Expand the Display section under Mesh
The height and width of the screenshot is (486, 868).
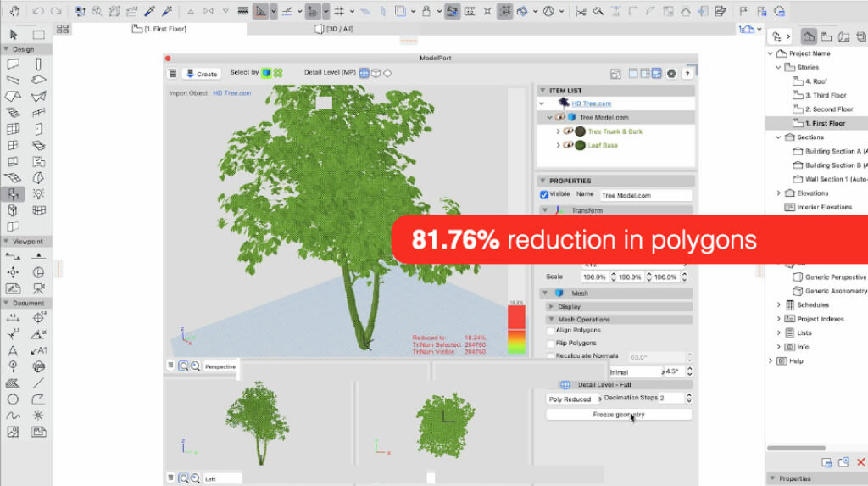(552, 306)
